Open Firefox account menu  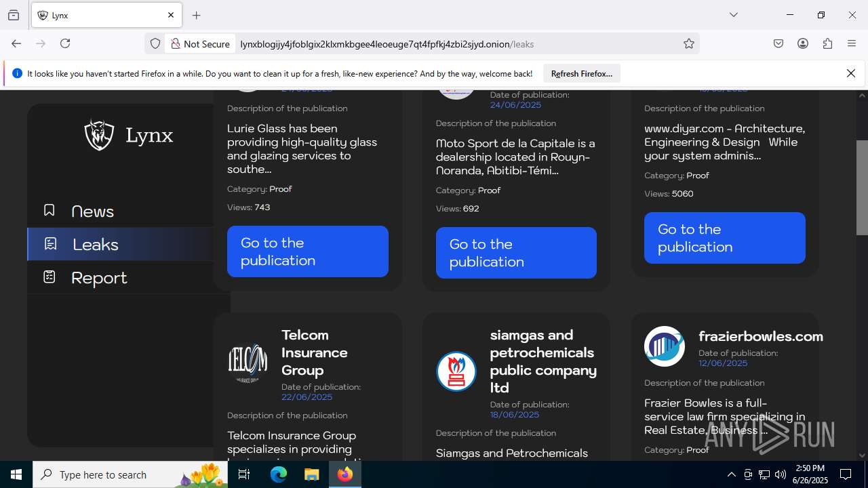point(803,43)
